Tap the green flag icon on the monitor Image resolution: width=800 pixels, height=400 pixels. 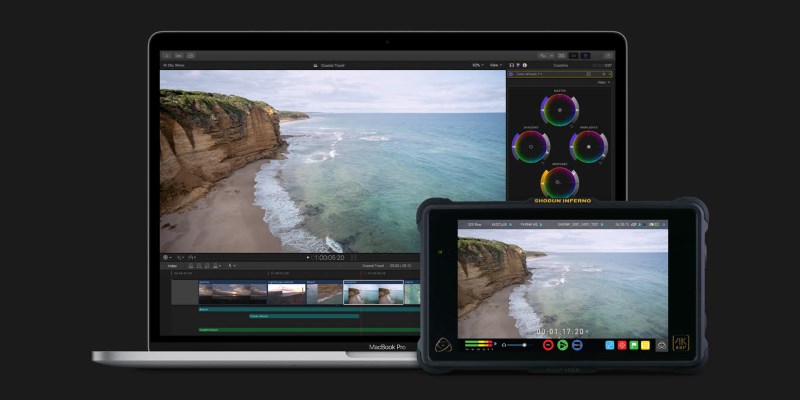pyautogui.click(x=634, y=345)
